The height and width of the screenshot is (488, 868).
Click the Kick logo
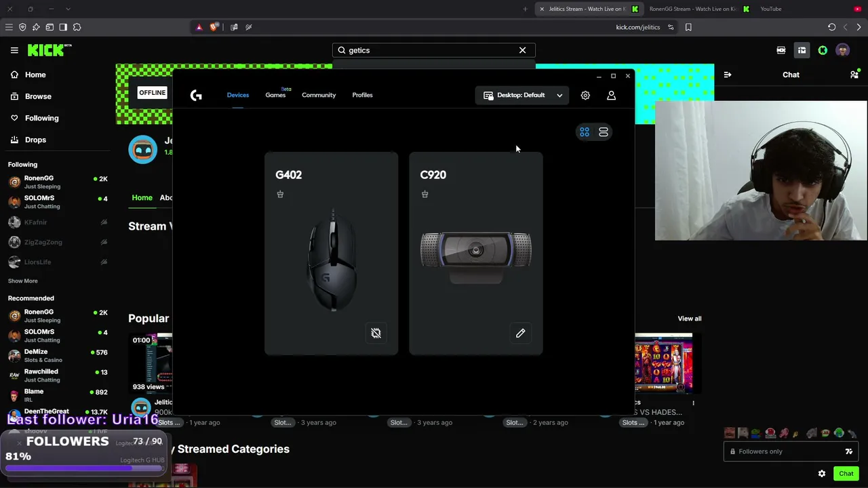click(50, 50)
